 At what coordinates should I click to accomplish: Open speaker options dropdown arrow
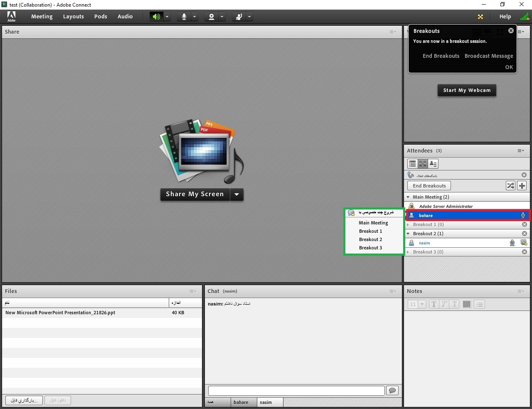[167, 17]
